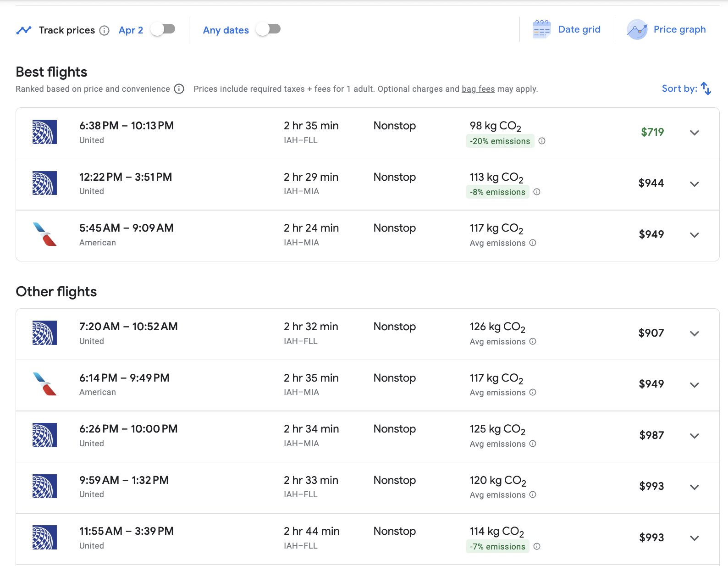The image size is (728, 566).
Task: Expand the 11:55 AM United flight details
Action: (695, 538)
